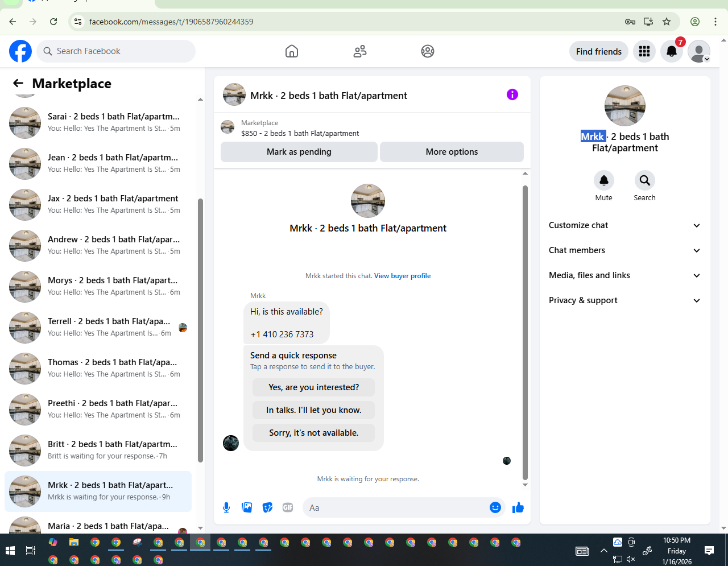
Task: Click the browser back arrow
Action: click(13, 22)
